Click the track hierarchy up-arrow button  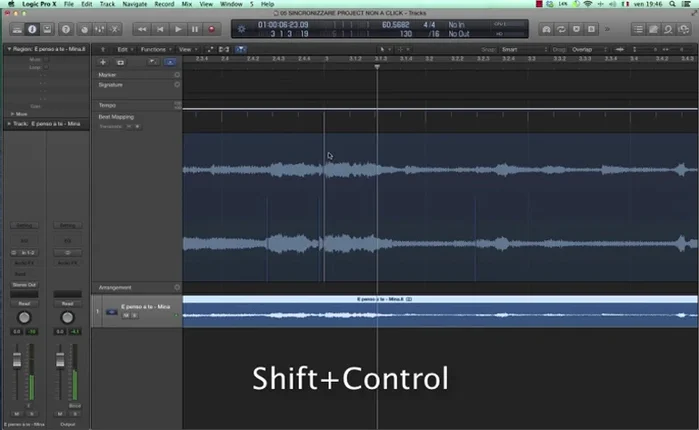point(103,49)
